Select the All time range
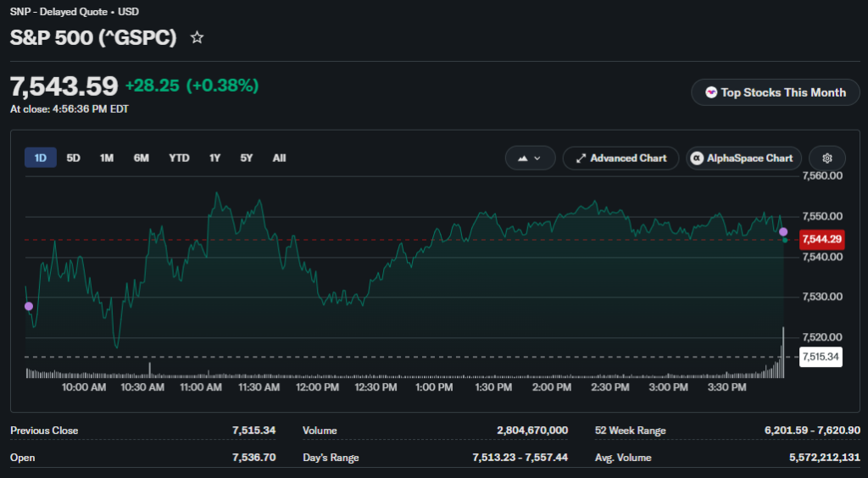This screenshot has width=868, height=478. click(279, 158)
